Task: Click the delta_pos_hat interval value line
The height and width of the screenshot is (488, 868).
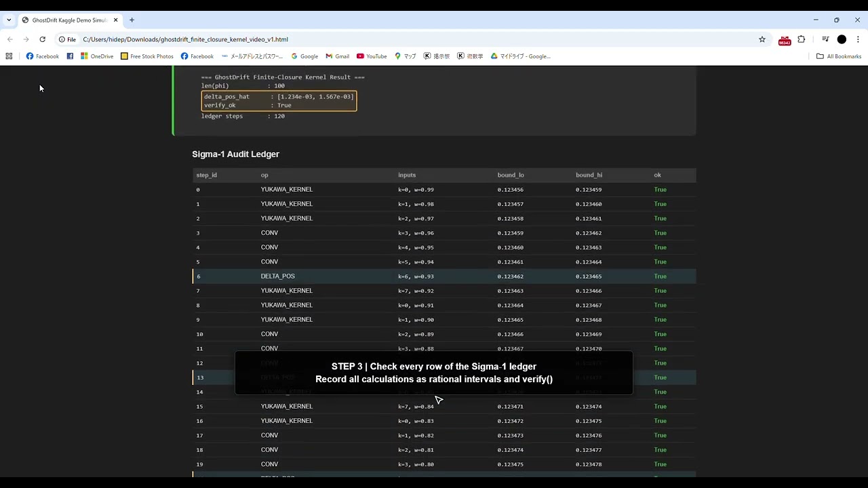Action: pos(279,97)
